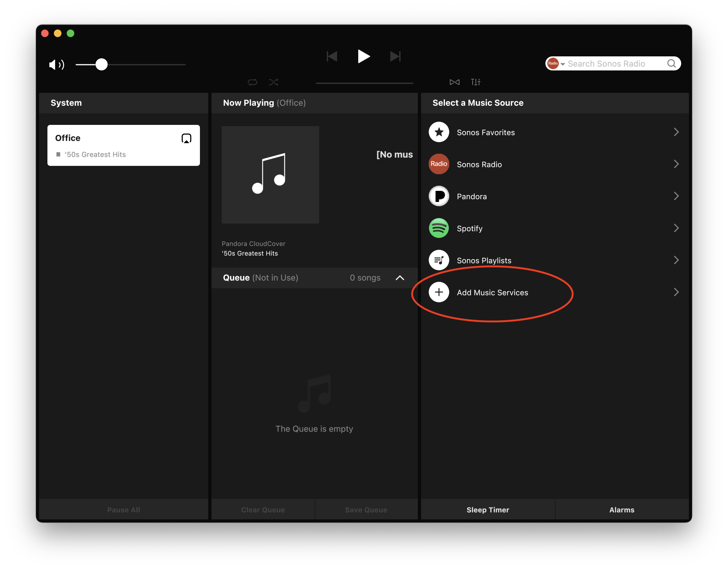
Task: Click the track progress bar
Action: click(x=364, y=83)
